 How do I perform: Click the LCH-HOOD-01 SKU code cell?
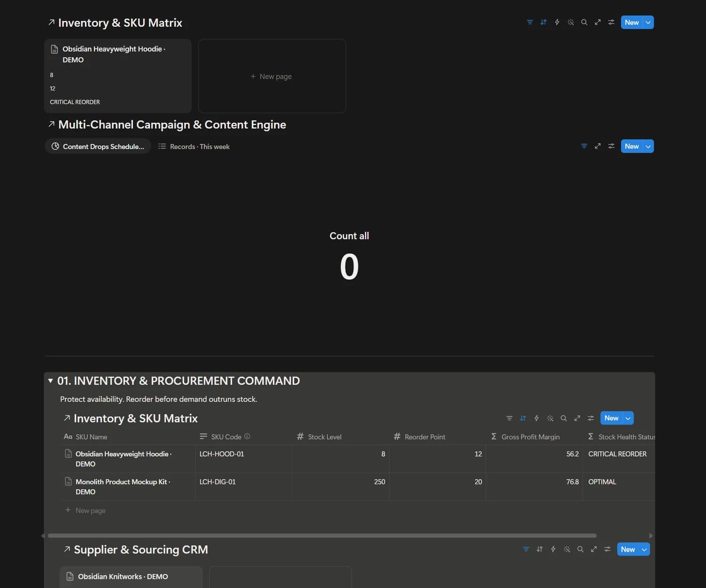click(x=244, y=459)
